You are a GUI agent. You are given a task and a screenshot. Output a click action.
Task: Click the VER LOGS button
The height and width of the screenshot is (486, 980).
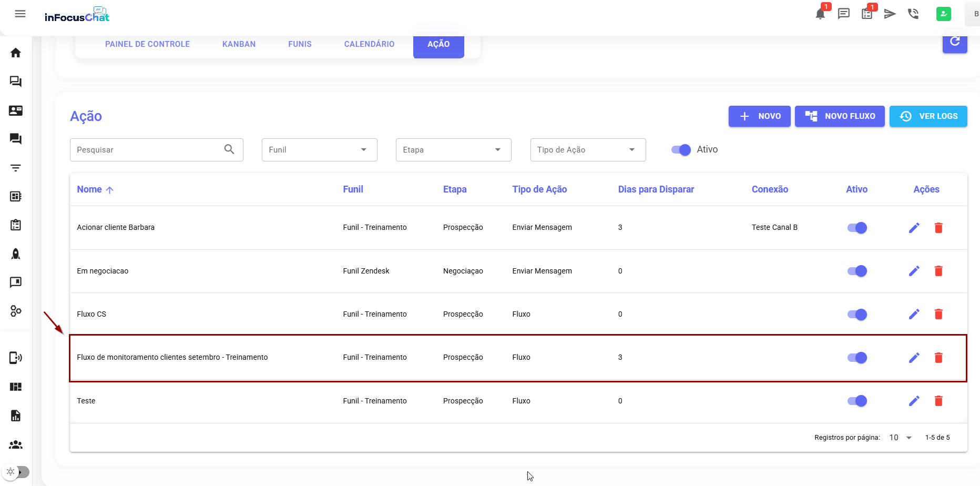point(928,116)
